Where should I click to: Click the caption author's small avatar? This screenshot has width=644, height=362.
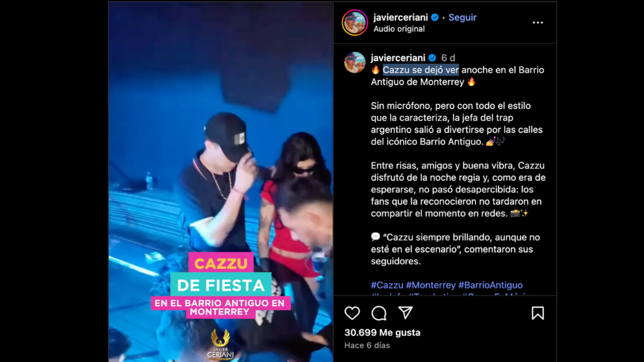click(355, 62)
